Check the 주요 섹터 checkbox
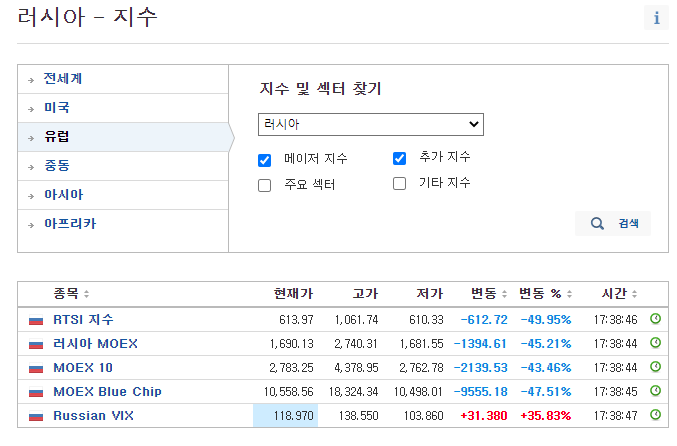The width and height of the screenshot is (677, 446). tap(264, 186)
